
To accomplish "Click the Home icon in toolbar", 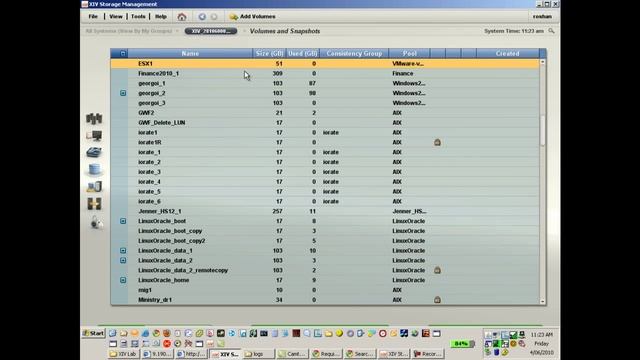I will (182, 17).
